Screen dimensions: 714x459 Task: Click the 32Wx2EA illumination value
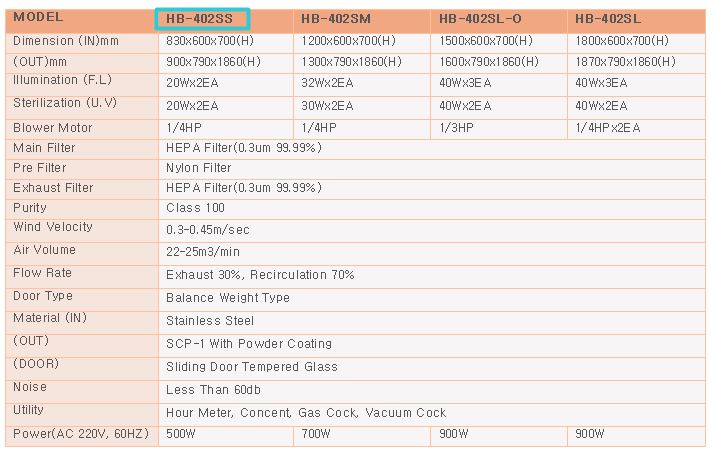pos(326,83)
